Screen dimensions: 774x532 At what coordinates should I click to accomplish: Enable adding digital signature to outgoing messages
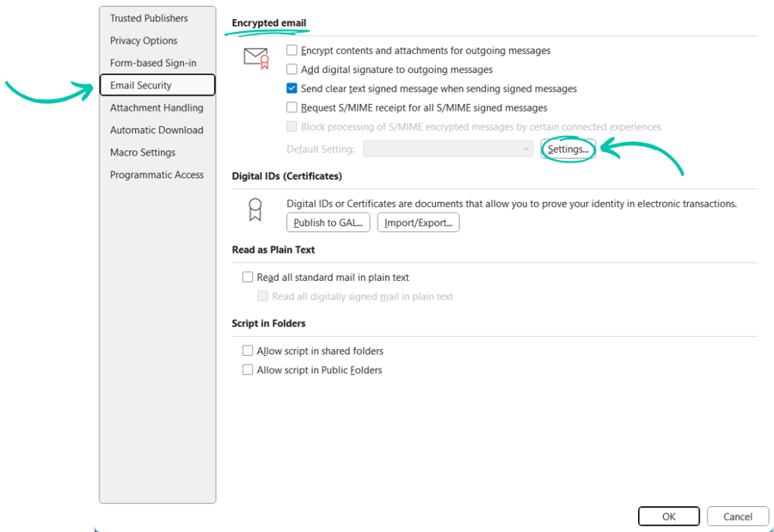pos(291,70)
